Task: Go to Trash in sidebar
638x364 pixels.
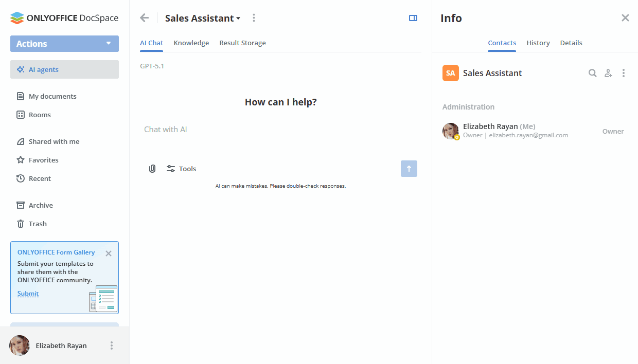Action: 38,224
